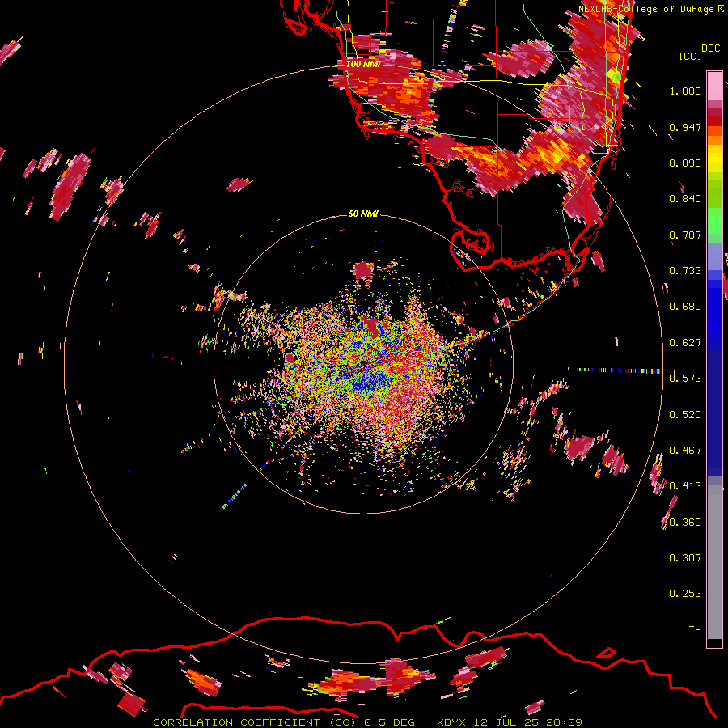
Task: Click the NEXLAB-College of DuPage label
Action: pyautogui.click(x=645, y=9)
